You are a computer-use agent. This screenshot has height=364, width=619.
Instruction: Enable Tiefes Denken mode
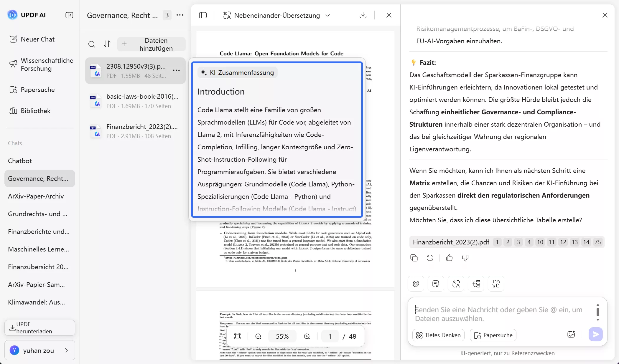(x=438, y=335)
